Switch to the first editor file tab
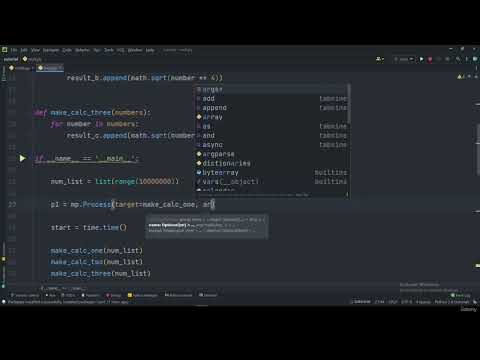 (21, 68)
